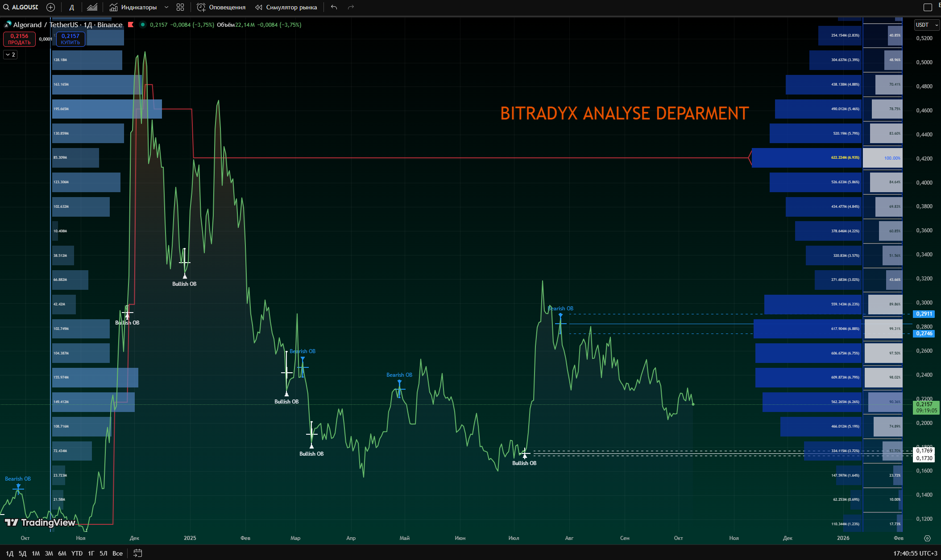Open the go-to-date calendar icon

point(138,553)
